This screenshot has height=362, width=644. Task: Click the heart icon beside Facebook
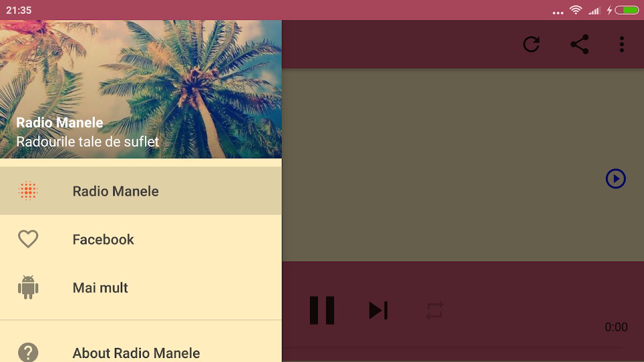click(x=28, y=239)
